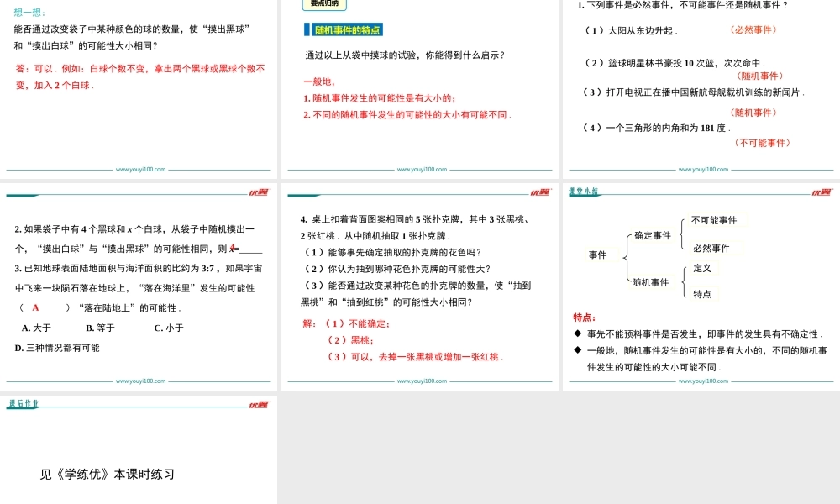Click the 优翼 logo on the poker question slide

coord(544,191)
